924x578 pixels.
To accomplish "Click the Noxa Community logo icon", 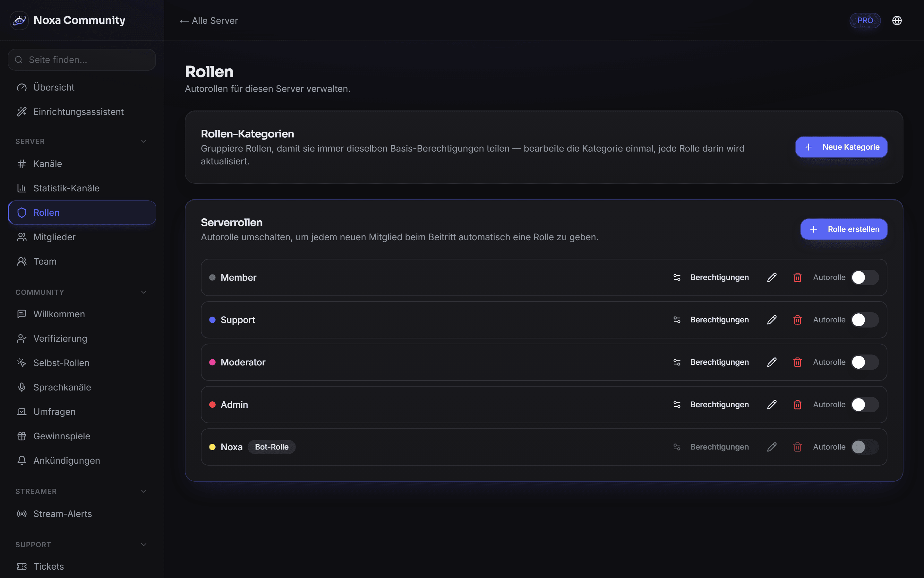I will 19,20.
